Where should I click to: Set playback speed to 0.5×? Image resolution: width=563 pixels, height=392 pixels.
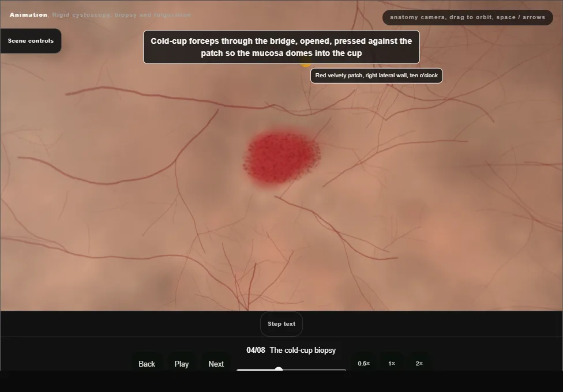364,363
